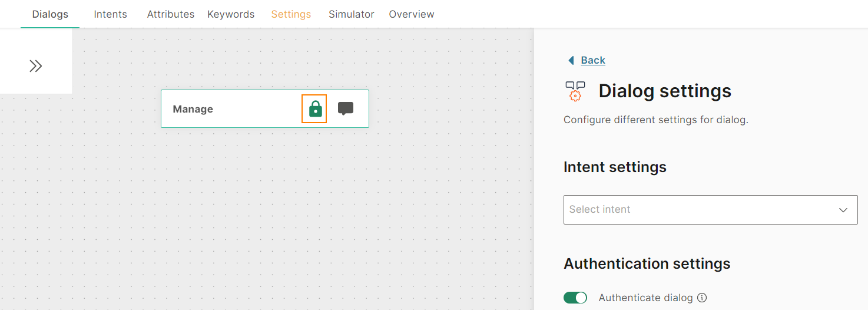Viewport: 868px width, 310px height.
Task: Follow the Back link
Action: [x=592, y=60]
